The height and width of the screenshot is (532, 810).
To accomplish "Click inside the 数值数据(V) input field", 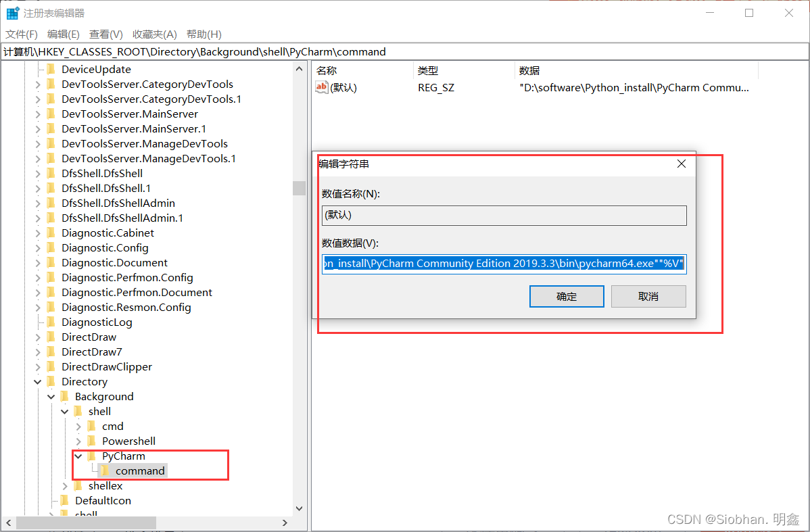I will [504, 263].
